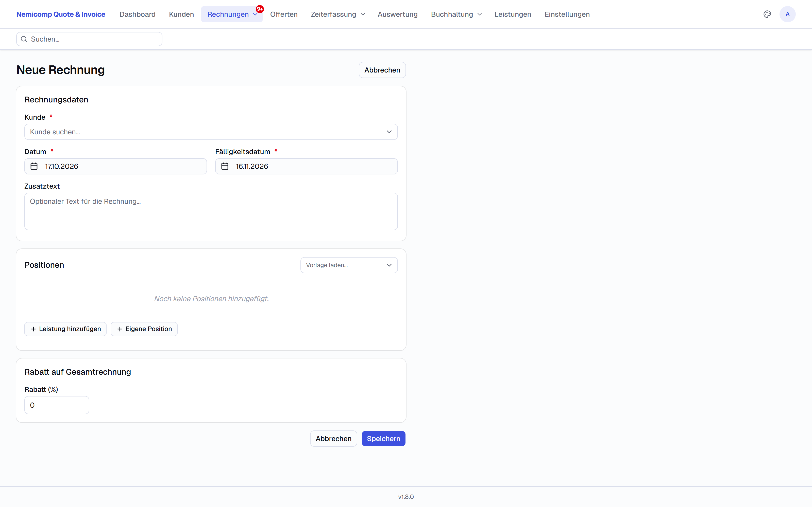
Task: Open the Vorlage laden dropdown
Action: 349,265
